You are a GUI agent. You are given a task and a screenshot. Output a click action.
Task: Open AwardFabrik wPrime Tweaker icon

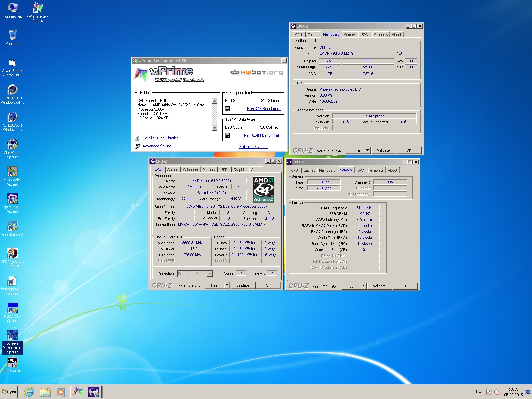click(x=12, y=67)
